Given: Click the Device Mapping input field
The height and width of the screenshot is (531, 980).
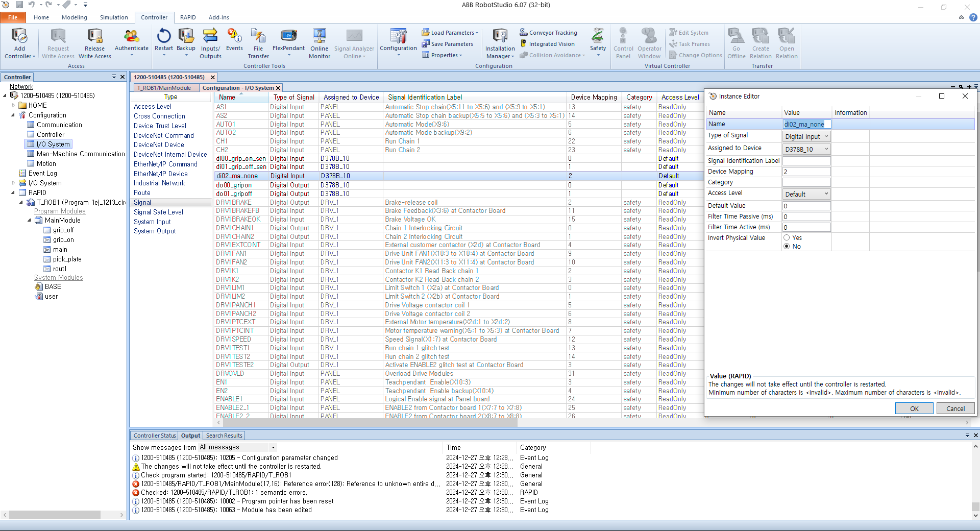Looking at the screenshot, I should point(807,172).
